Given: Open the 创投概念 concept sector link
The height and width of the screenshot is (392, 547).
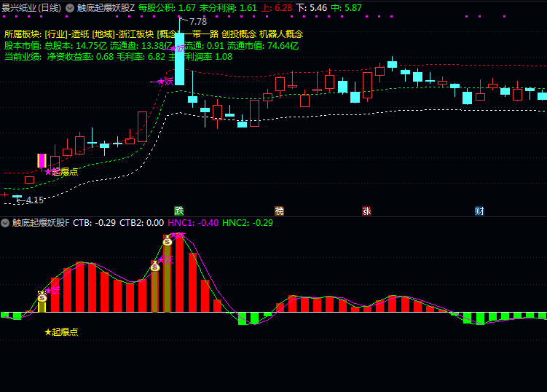Looking at the screenshot, I should (x=241, y=34).
